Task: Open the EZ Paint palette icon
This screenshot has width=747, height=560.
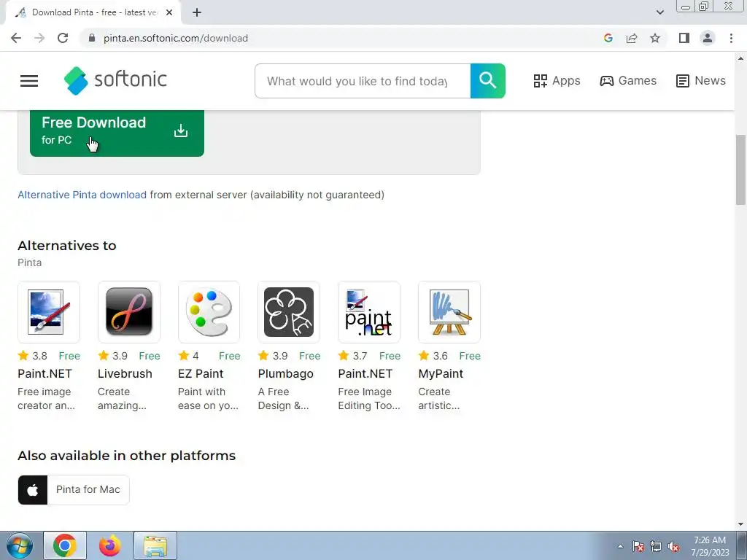Action: pos(209,312)
